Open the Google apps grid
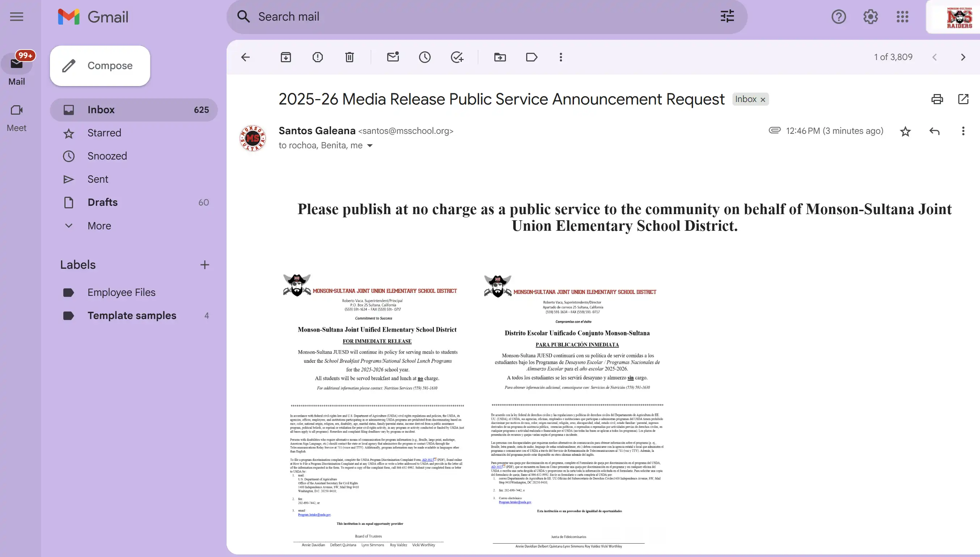The image size is (980, 557). tap(902, 17)
